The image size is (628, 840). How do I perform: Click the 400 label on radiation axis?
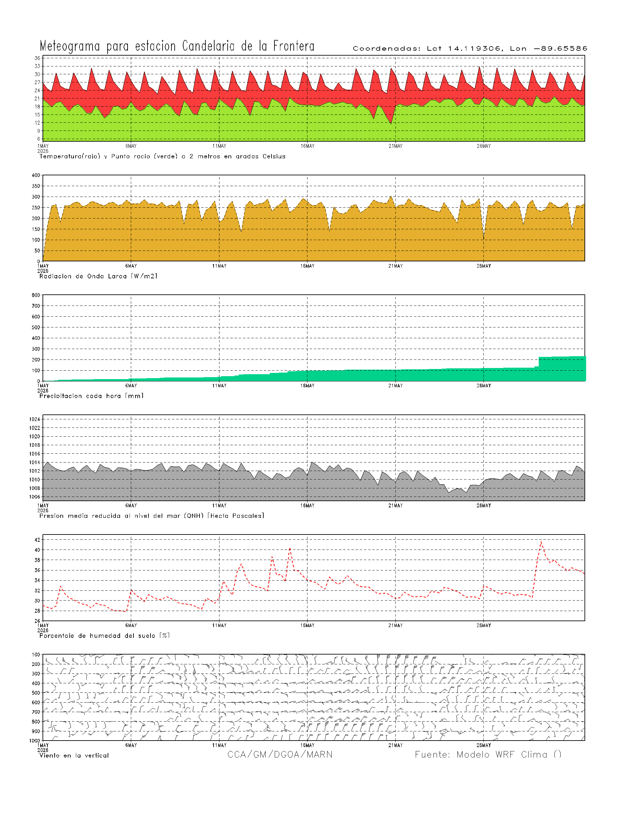(x=36, y=175)
